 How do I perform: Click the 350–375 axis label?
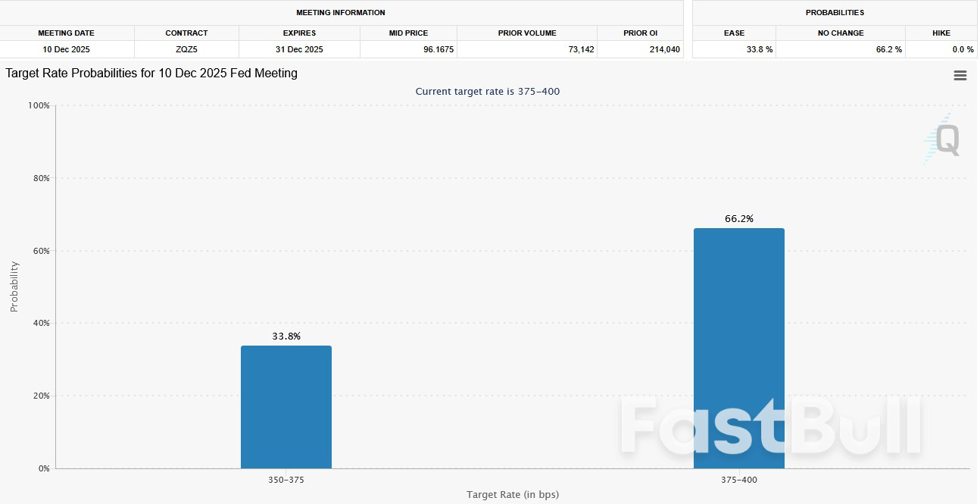pos(286,479)
